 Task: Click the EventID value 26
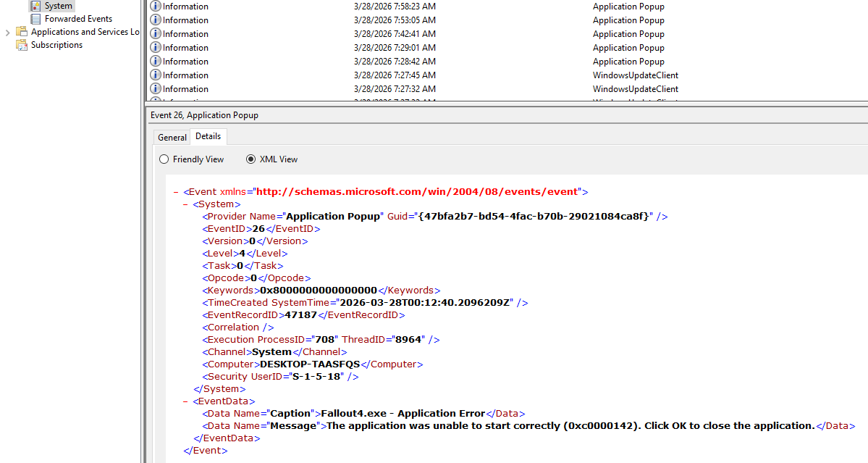(x=258, y=229)
